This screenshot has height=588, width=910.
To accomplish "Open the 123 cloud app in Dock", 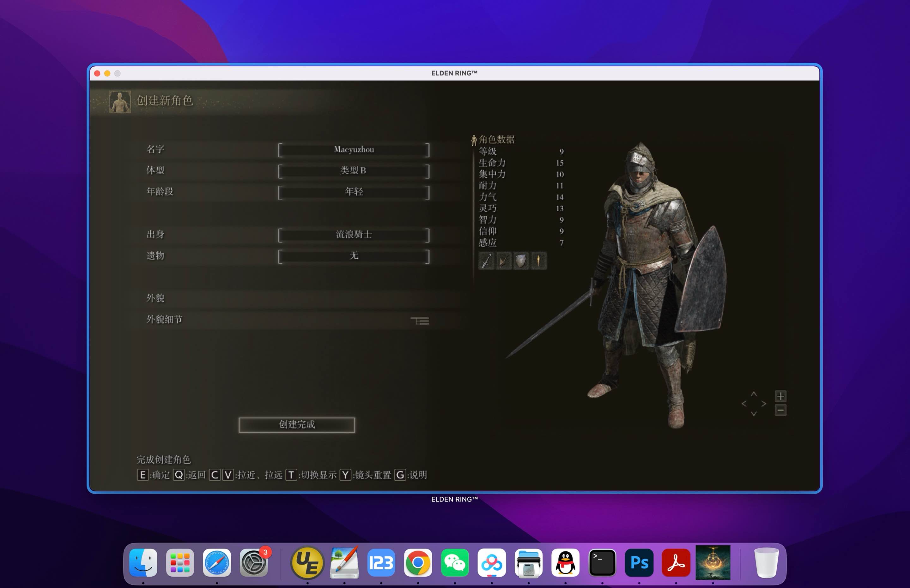I will (381, 563).
